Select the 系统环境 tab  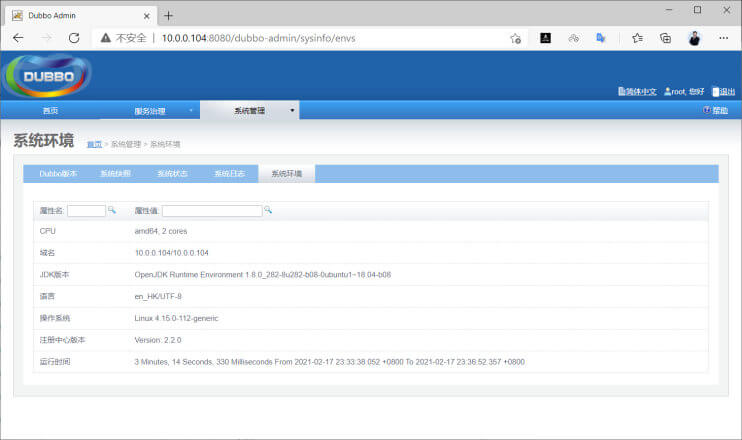click(x=286, y=174)
